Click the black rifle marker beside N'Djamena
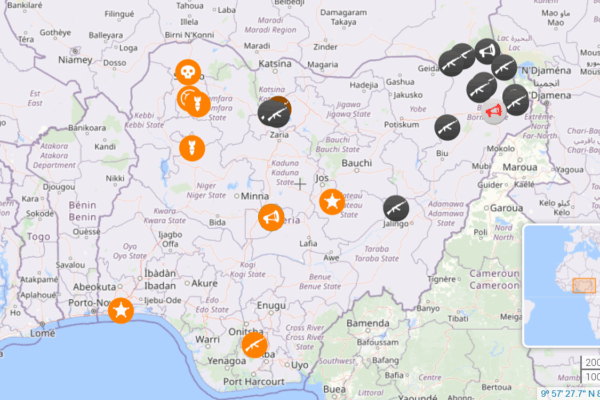600x400 pixels. pos(515,101)
